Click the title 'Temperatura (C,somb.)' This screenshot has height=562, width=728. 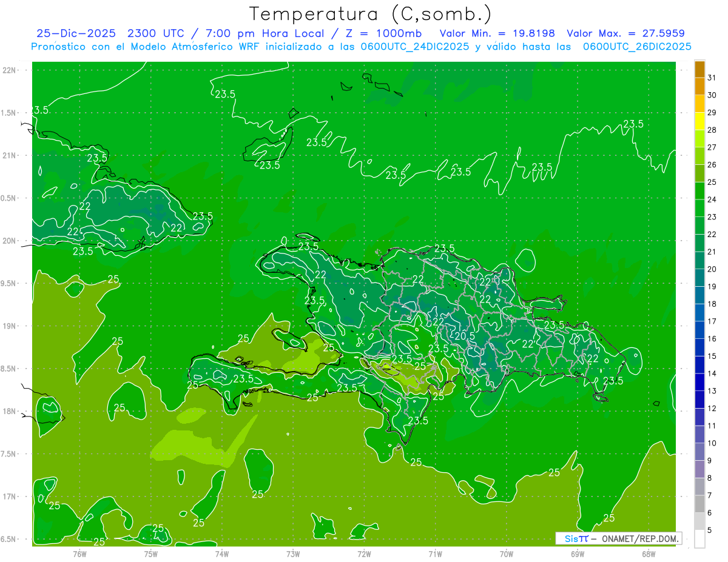tap(371, 15)
